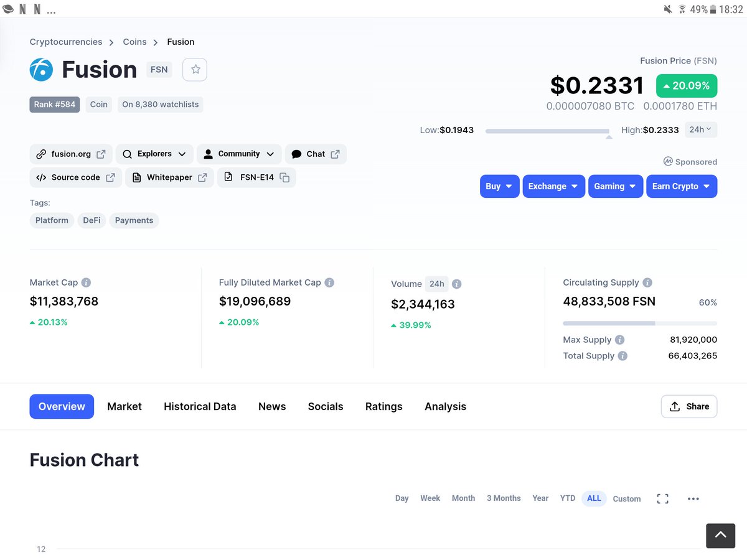
Task: Click the Whitepaper document icon
Action: coord(137,177)
